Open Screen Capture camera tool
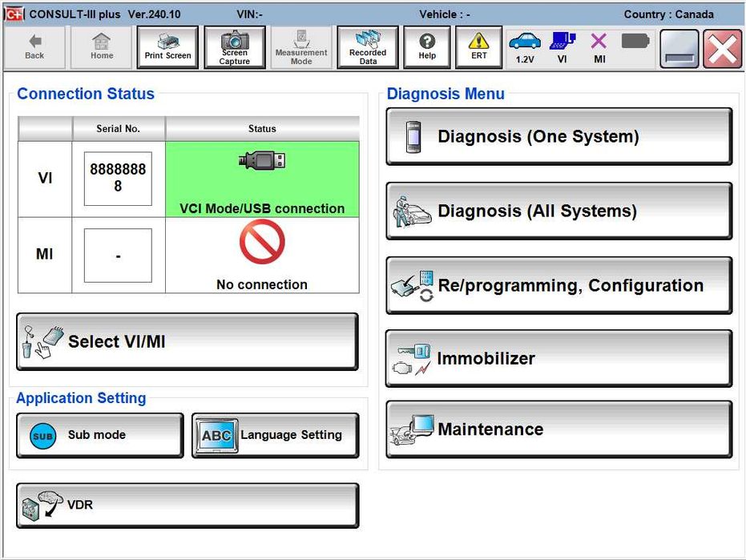746x560 pixels. (x=235, y=47)
